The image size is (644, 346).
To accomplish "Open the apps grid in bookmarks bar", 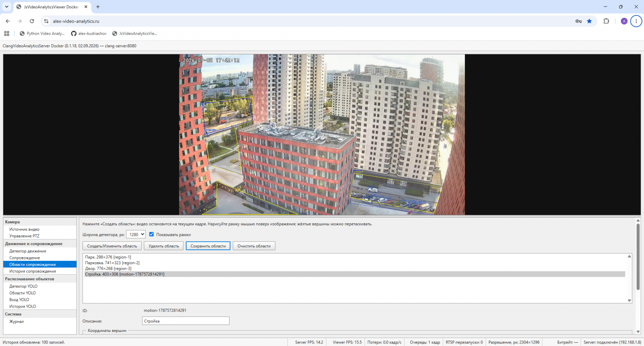I will 7,33.
